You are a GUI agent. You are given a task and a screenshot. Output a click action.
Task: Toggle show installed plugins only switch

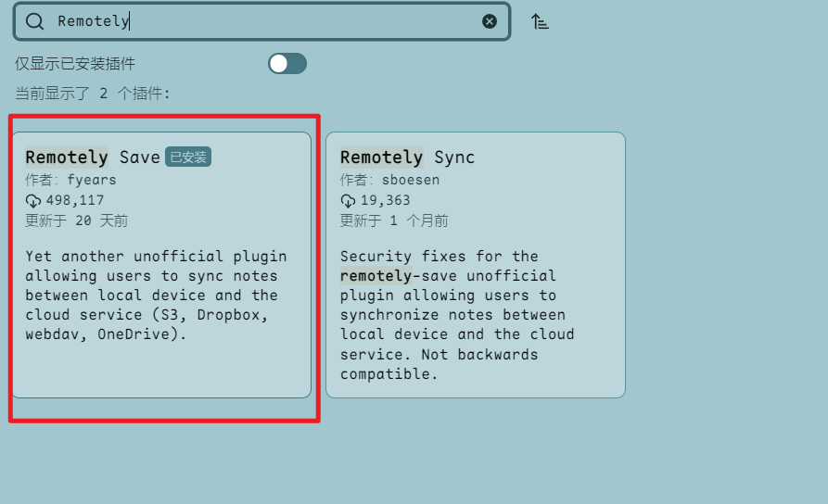click(x=287, y=64)
